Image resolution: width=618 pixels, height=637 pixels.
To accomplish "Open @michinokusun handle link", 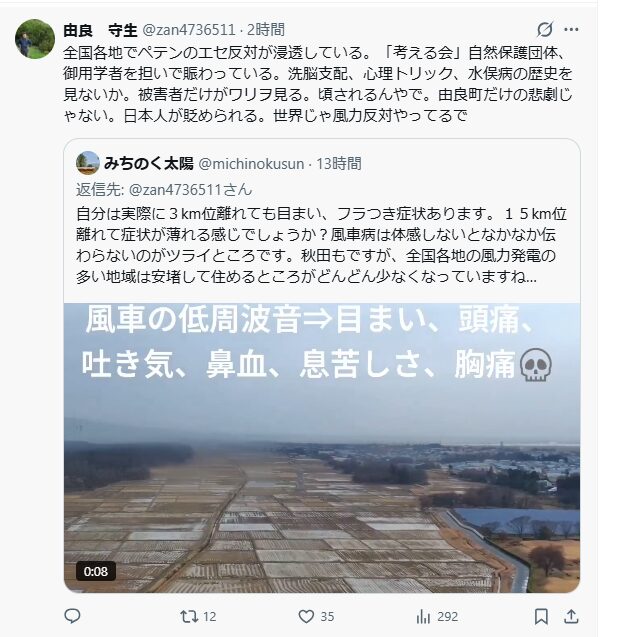I will 251,164.
